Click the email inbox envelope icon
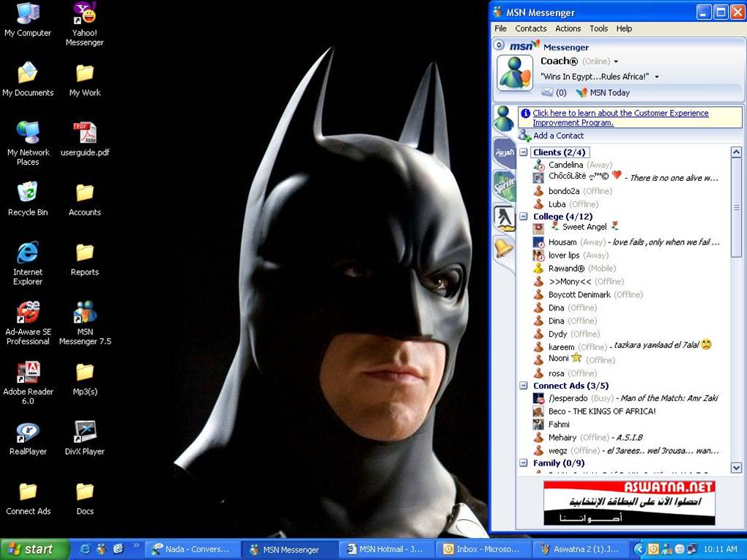Image resolution: width=747 pixels, height=560 pixels. [547, 93]
